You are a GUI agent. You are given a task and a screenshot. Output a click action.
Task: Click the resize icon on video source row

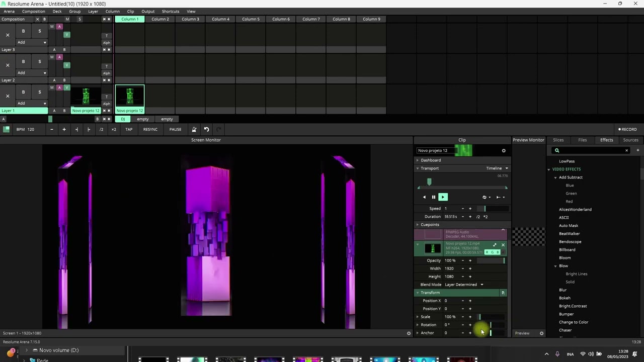pos(494,245)
